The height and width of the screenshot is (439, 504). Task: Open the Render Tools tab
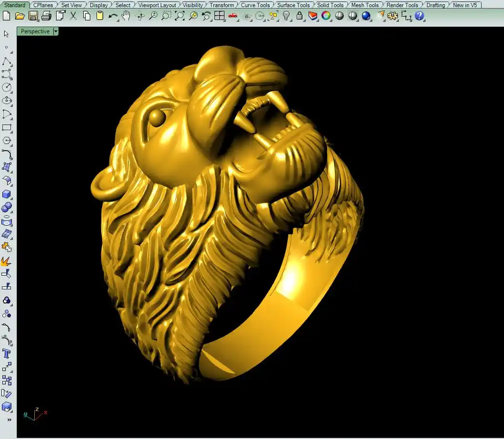point(402,5)
